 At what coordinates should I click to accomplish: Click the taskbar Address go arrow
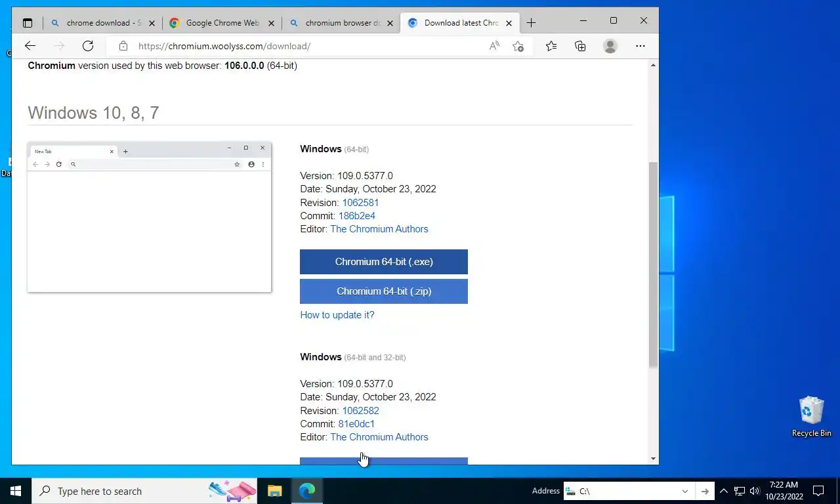pyautogui.click(x=705, y=491)
